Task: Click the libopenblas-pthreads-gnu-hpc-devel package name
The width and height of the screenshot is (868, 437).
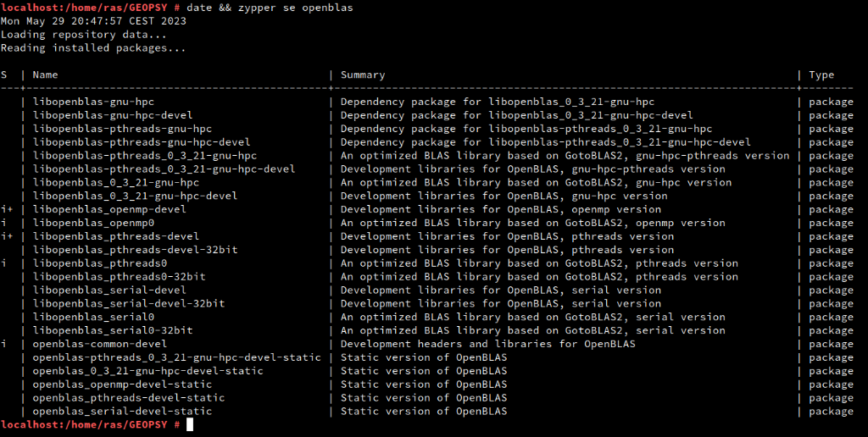Action: point(142,142)
